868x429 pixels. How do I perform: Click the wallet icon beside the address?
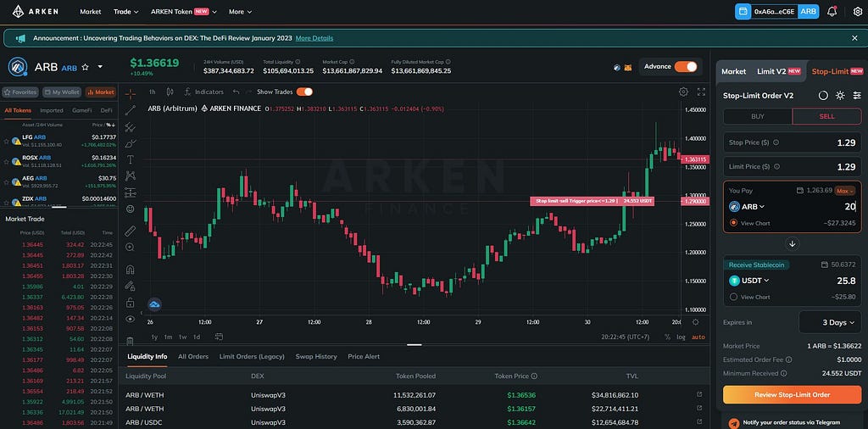pyautogui.click(x=743, y=11)
